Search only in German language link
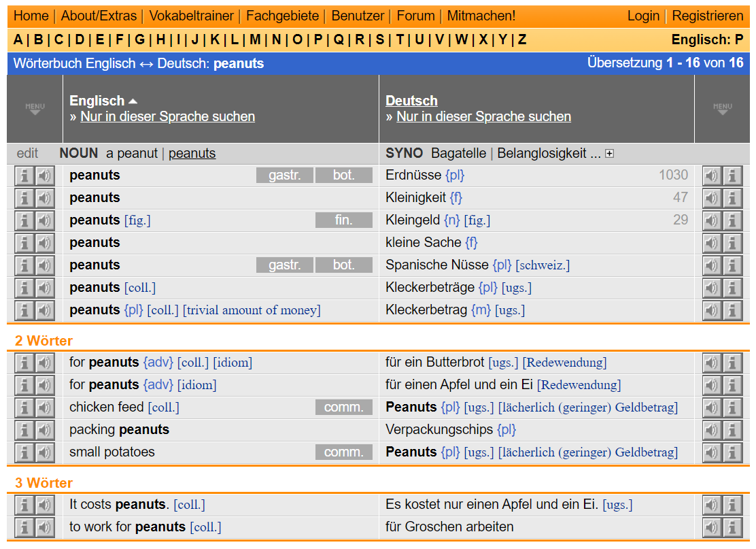Image resolution: width=756 pixels, height=549 pixels. (x=483, y=116)
